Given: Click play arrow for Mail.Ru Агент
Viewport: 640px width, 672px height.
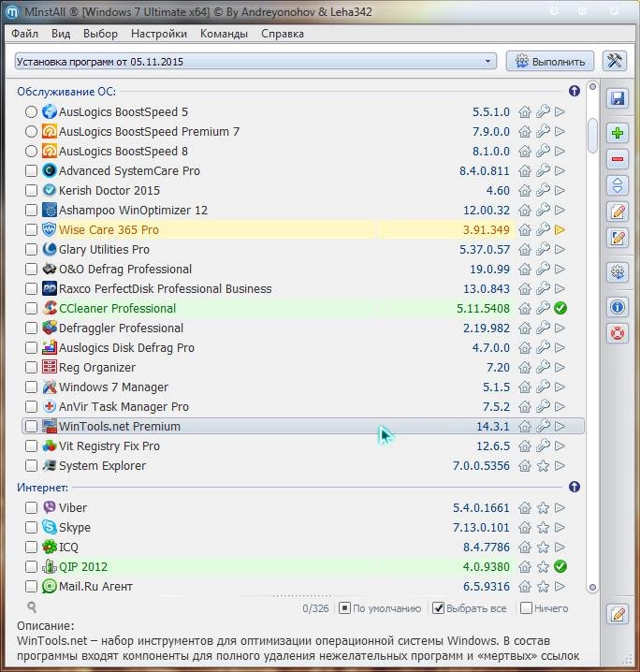Looking at the screenshot, I should tap(560, 586).
